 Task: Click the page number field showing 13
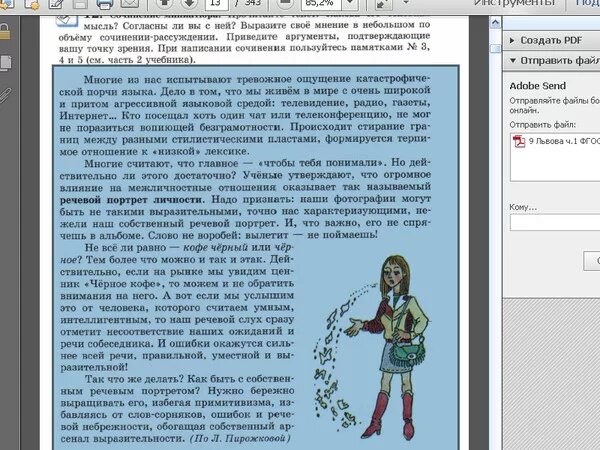coord(217,4)
